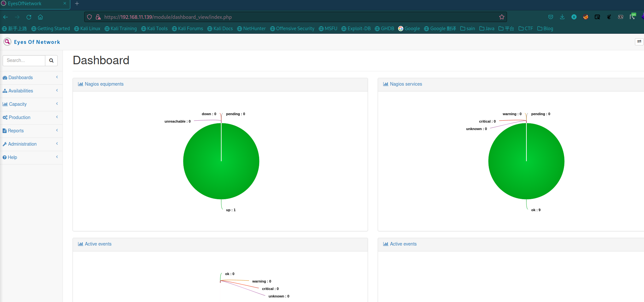Click the tracking protection shield icon
Viewport: 644px width, 302px height.
coord(90,17)
